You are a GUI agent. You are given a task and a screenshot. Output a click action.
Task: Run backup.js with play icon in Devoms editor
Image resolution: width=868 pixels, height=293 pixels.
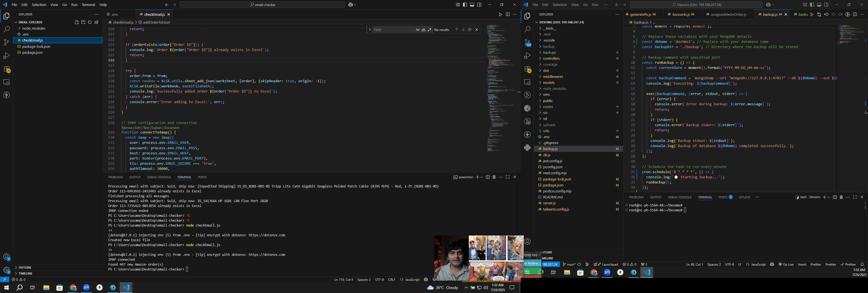pos(812,14)
